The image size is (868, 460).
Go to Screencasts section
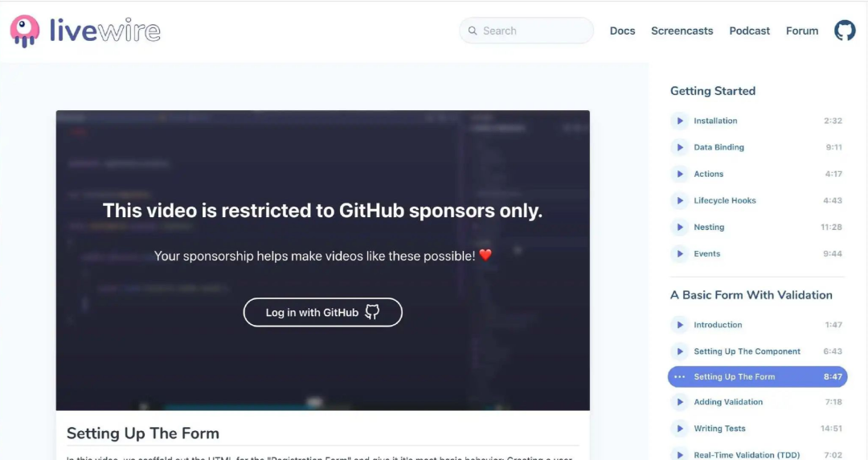[682, 31]
